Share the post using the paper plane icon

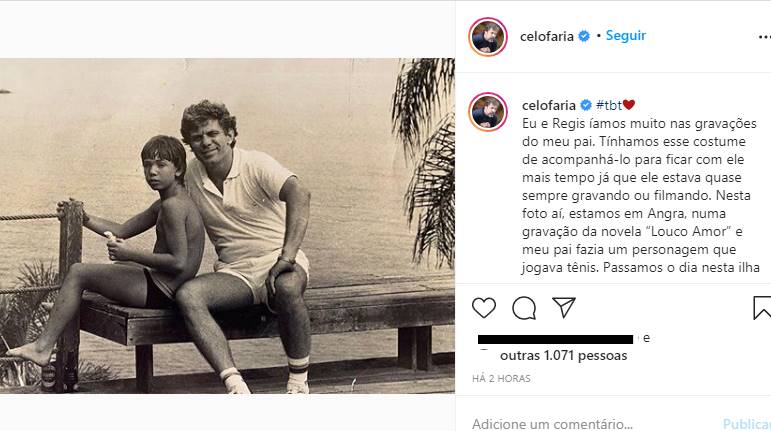pos(563,307)
